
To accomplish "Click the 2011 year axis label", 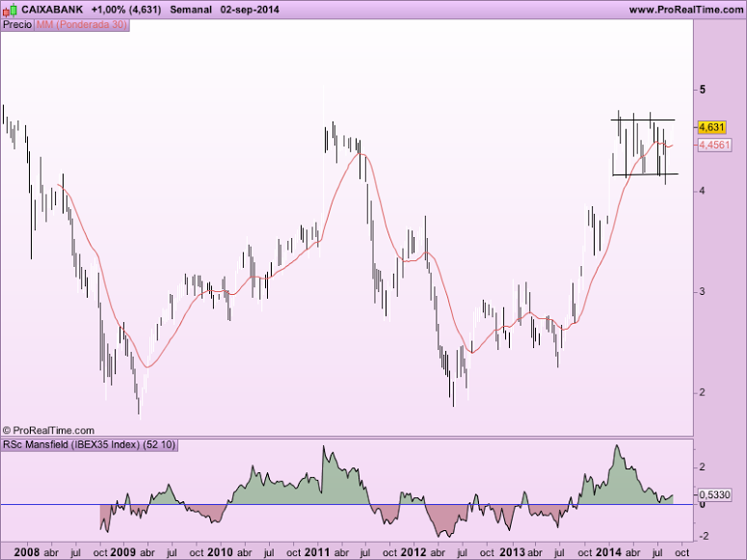I will [x=317, y=552].
